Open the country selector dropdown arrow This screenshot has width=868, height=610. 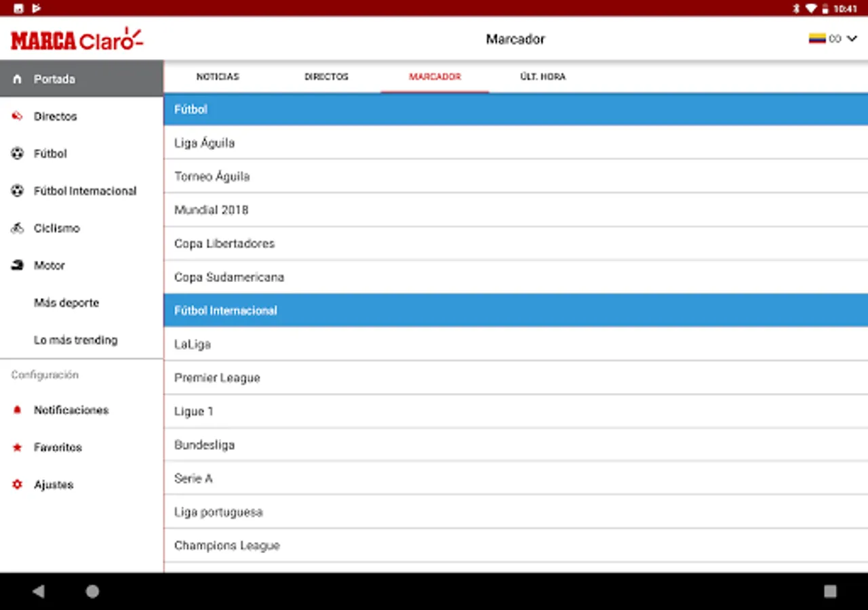coord(852,39)
